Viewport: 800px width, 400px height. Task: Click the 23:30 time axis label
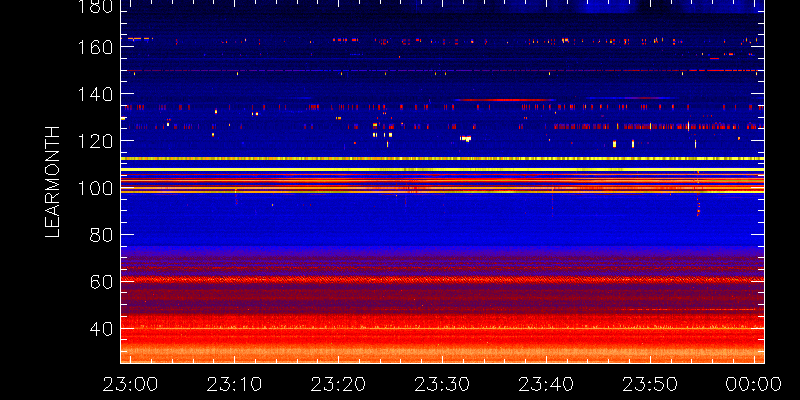(442, 384)
